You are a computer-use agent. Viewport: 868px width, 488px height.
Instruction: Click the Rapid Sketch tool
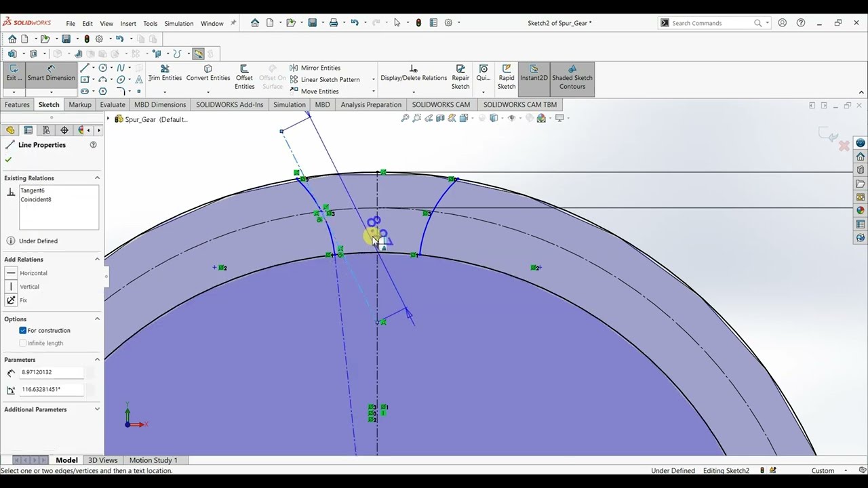pos(507,77)
